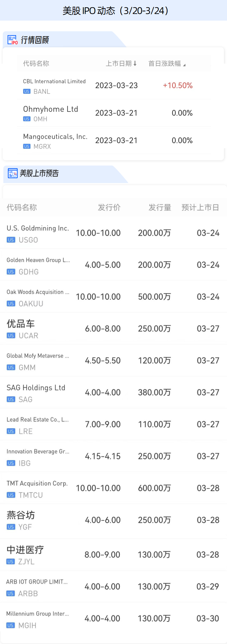Open SAG Holdings Ltd IPO row

click(36, 388)
